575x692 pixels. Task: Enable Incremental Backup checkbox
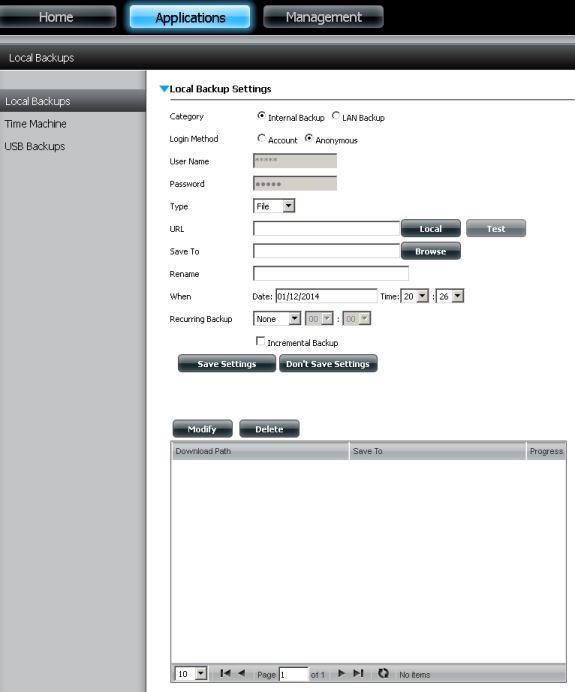pos(260,341)
